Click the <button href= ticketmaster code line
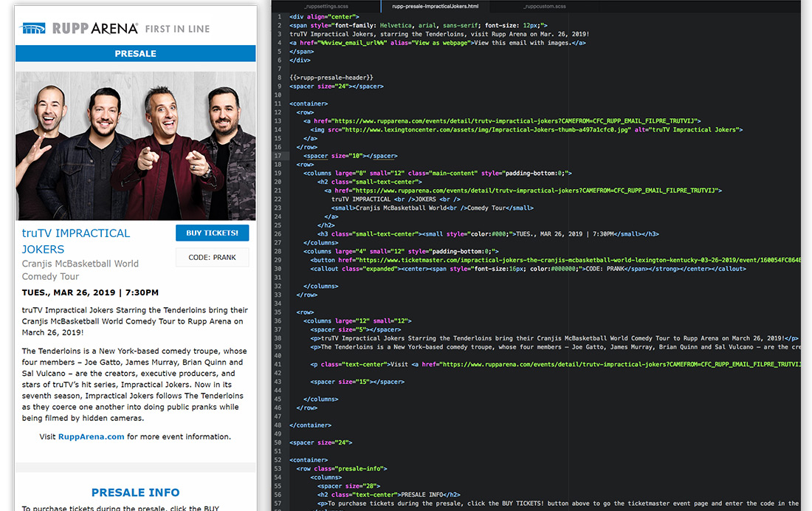 (555, 260)
